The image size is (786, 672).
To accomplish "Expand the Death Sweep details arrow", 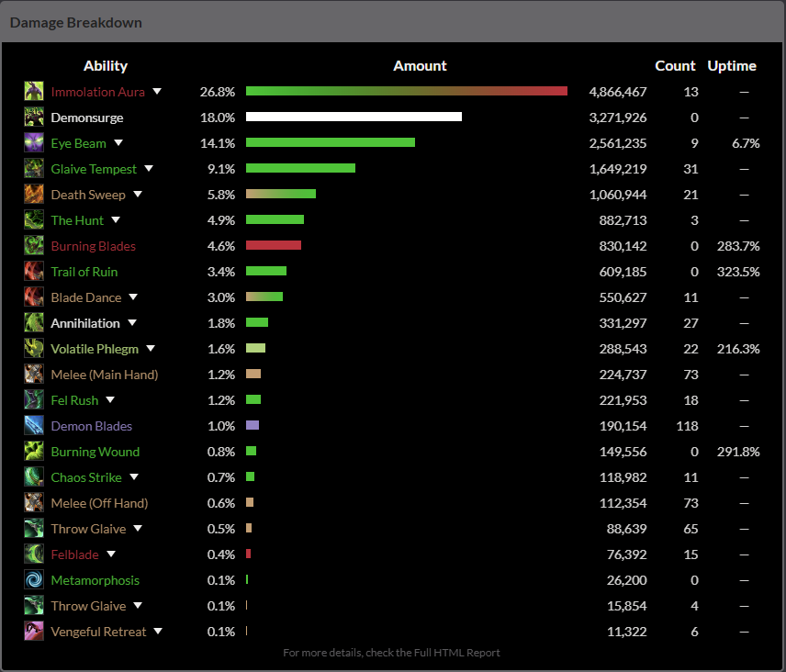I will point(138,195).
